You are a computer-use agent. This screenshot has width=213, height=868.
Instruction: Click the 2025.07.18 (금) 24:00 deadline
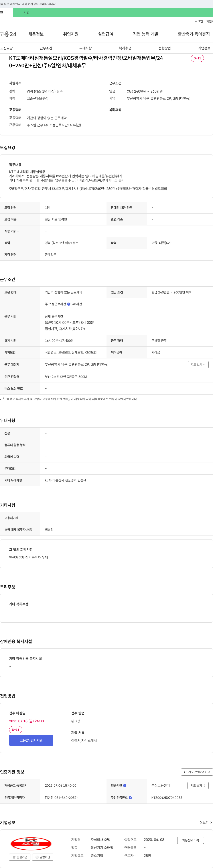[26, 721]
